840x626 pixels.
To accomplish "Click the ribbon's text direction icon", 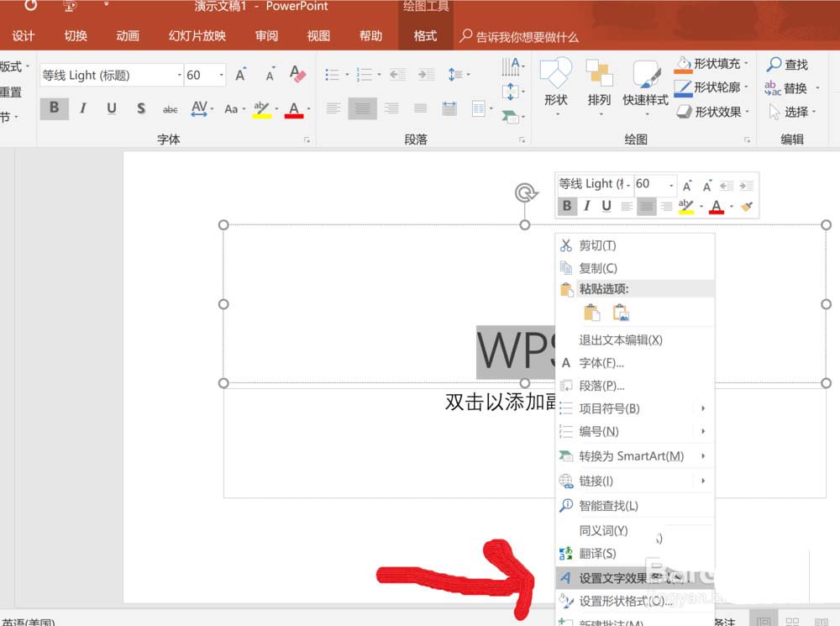I will tap(511, 67).
